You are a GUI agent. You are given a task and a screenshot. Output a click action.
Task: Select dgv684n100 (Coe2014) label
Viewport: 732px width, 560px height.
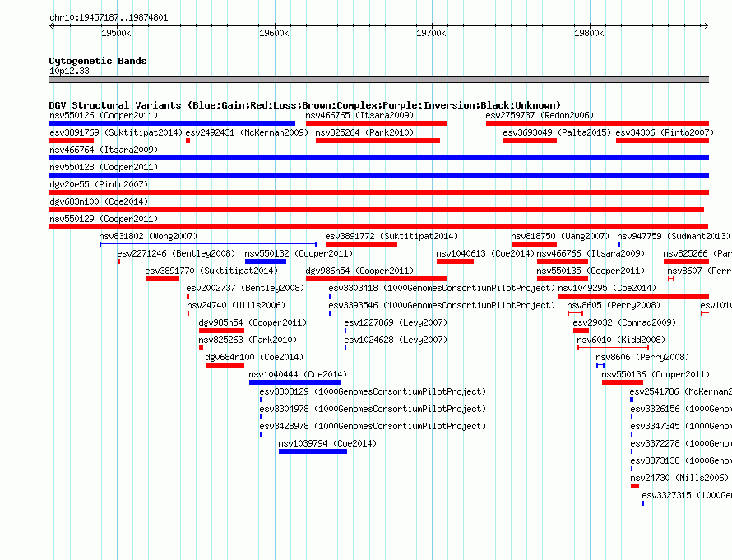pos(254,357)
